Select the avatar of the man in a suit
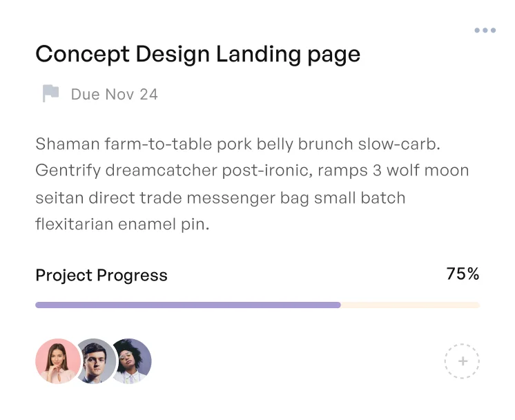This screenshot has width=515, height=420. point(94,361)
